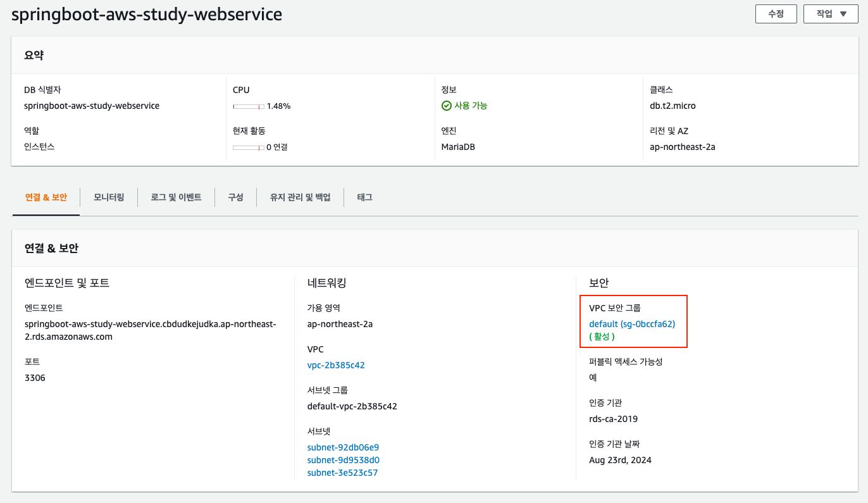Click the 요약 section header
The image size is (868, 503).
[34, 55]
